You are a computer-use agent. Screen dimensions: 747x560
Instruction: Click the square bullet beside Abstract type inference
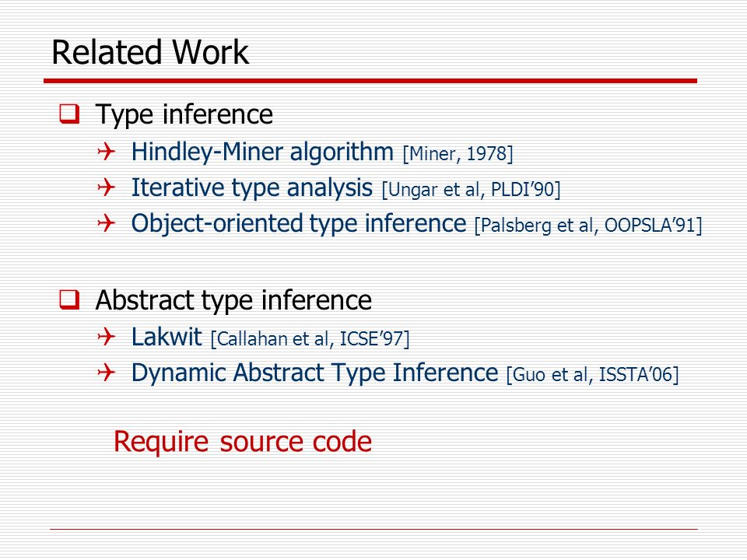pos(69,299)
